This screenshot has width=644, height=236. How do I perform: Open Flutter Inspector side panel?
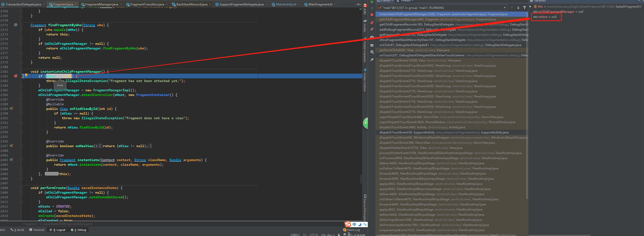click(365, 50)
